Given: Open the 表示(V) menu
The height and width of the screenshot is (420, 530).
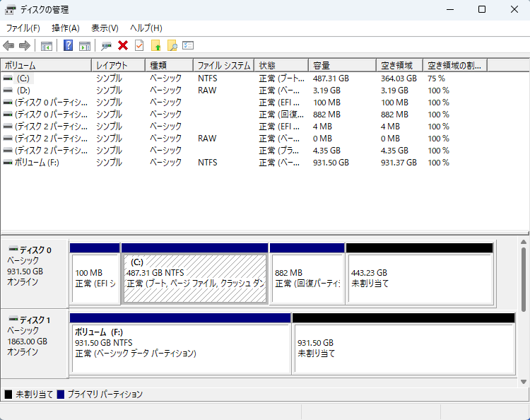Looking at the screenshot, I should point(105,28).
